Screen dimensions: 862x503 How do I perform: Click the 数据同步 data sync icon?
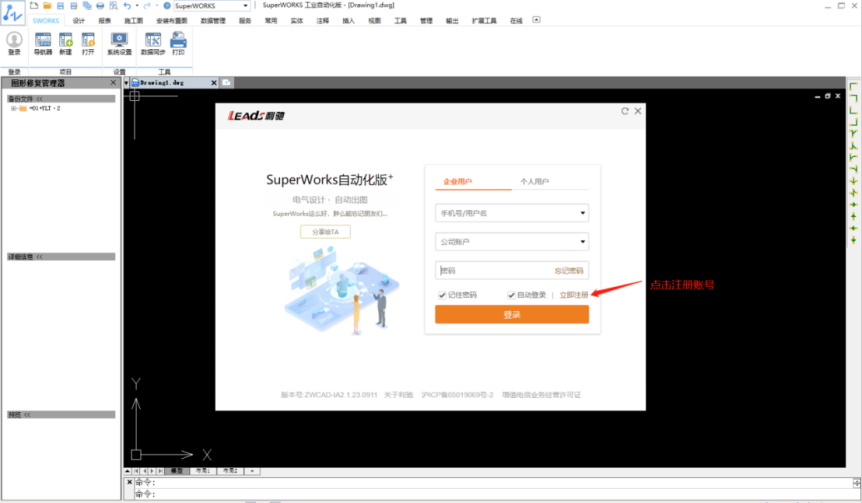tap(153, 41)
